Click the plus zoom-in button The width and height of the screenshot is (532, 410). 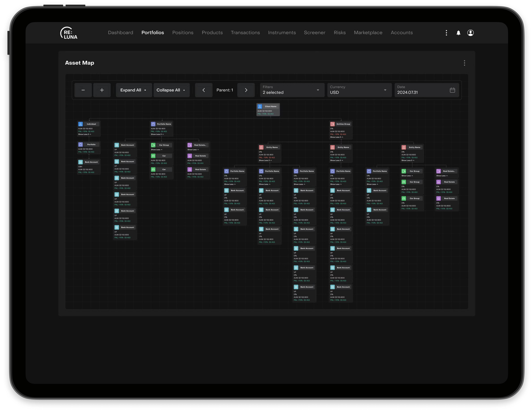click(x=102, y=90)
